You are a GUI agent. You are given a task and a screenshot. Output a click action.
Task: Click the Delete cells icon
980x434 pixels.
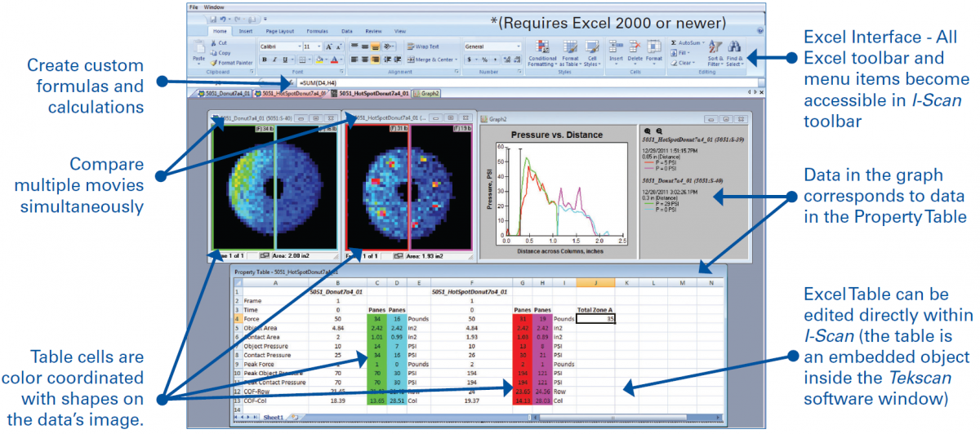click(x=635, y=48)
